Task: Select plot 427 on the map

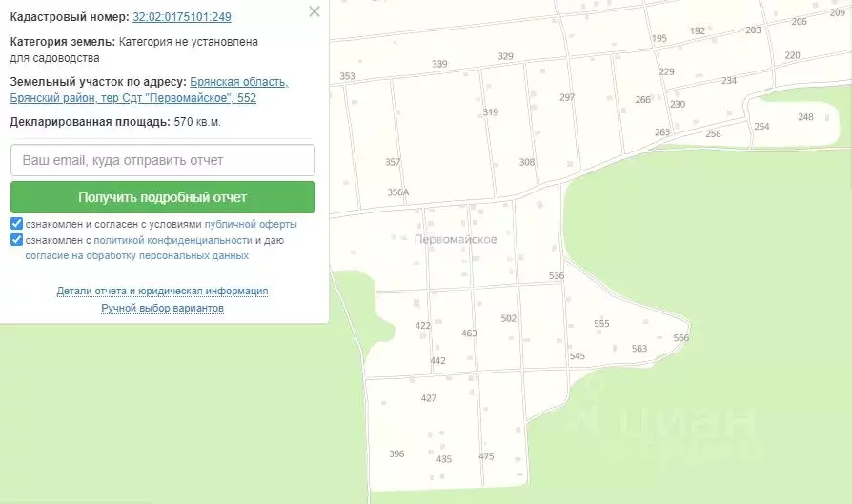Action: point(428,398)
